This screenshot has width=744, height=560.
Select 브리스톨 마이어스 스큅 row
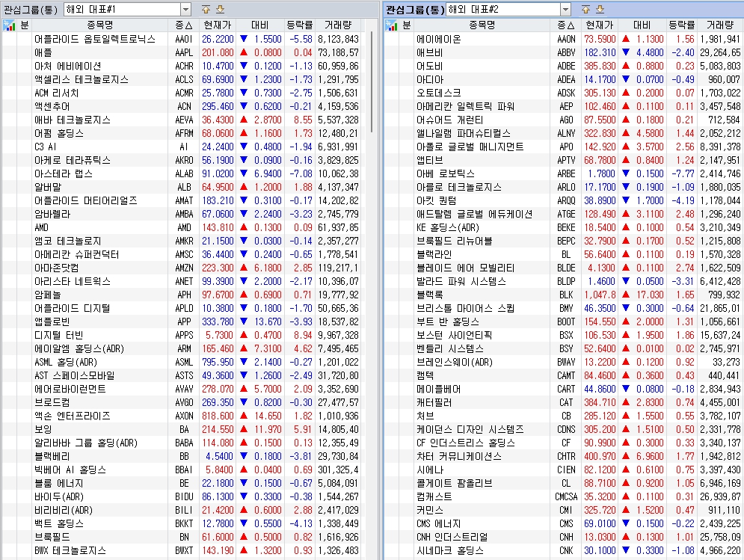click(x=563, y=308)
